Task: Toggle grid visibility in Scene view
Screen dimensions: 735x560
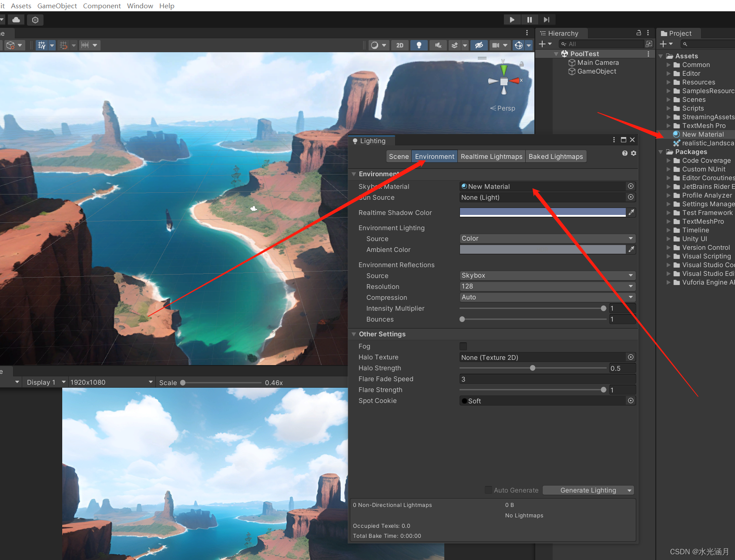Action: click(42, 45)
